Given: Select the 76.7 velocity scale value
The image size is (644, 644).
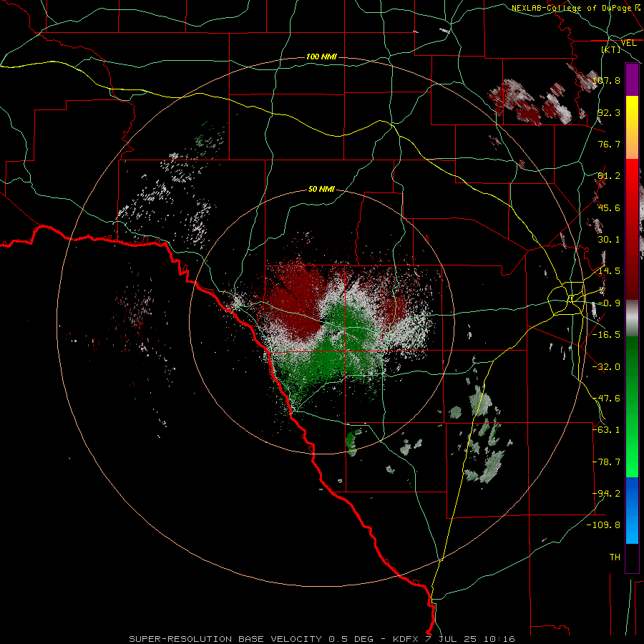Looking at the screenshot, I should pyautogui.click(x=609, y=144).
